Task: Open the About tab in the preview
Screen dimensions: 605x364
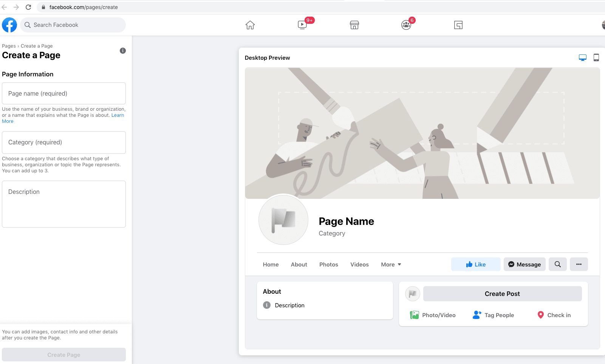Action: [299, 264]
